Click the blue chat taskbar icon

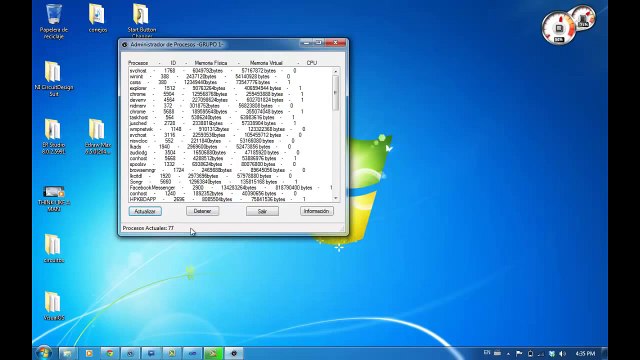pos(151,353)
